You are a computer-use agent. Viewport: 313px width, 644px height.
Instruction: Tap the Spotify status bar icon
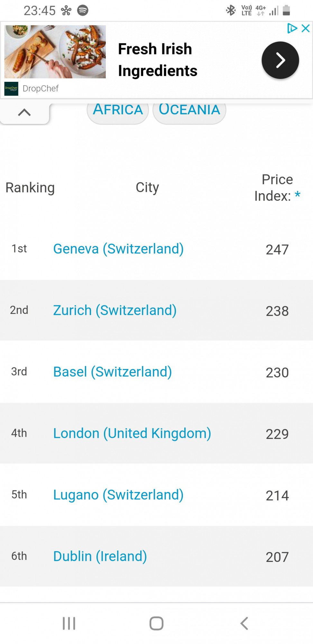click(x=83, y=10)
